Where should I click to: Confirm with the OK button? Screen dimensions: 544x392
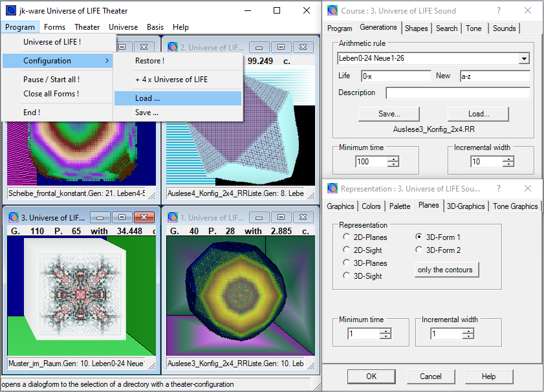coord(371,376)
